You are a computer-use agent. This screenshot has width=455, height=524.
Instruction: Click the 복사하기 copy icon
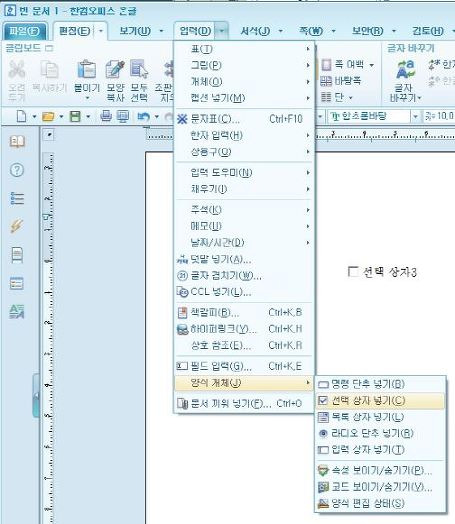click(49, 70)
